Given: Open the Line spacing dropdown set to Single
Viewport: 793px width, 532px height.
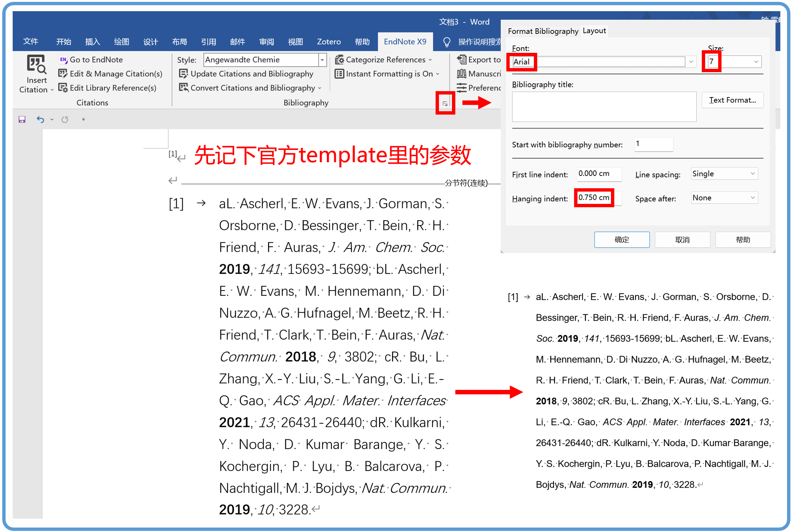Looking at the screenshot, I should tap(724, 173).
